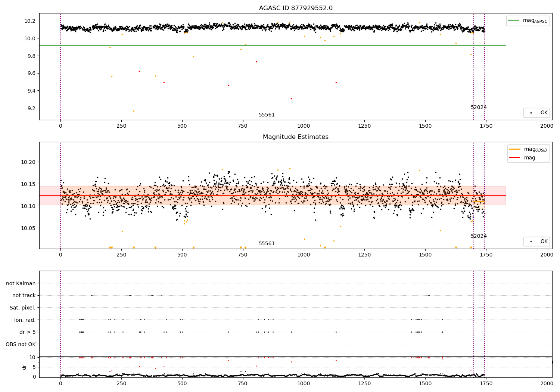Click the '9.4' y-axis tick in top plot
Viewport: 560px width, 392px height.
click(x=31, y=91)
